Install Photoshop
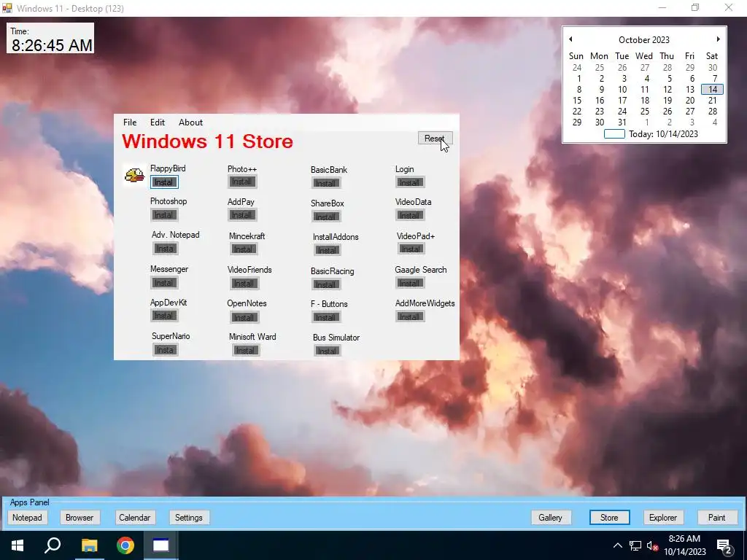Image resolution: width=747 pixels, height=560 pixels. 164,215
